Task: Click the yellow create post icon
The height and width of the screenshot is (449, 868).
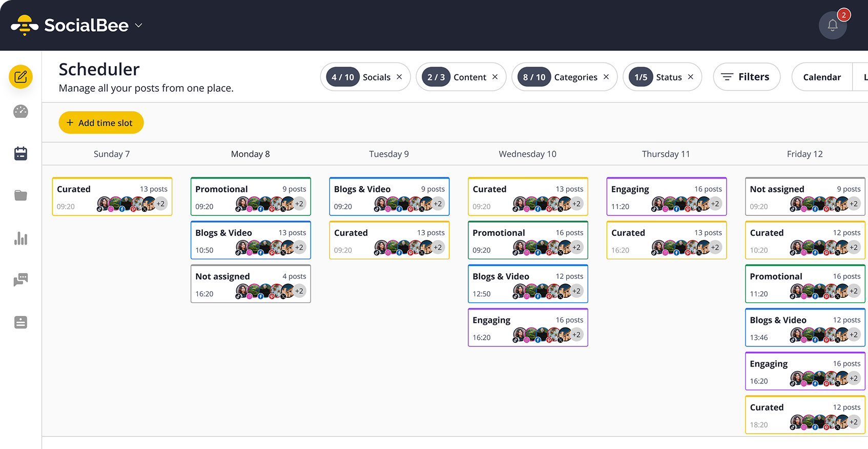Action: tap(20, 77)
